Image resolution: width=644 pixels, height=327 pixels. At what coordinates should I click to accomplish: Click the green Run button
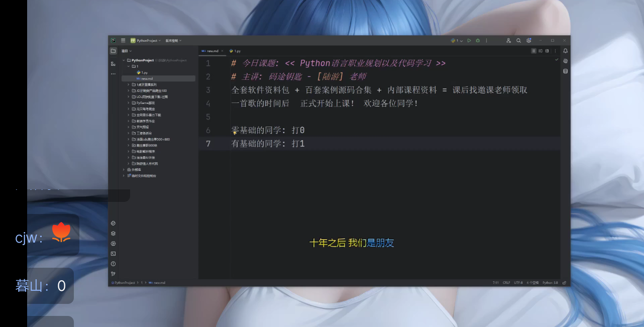[469, 41]
